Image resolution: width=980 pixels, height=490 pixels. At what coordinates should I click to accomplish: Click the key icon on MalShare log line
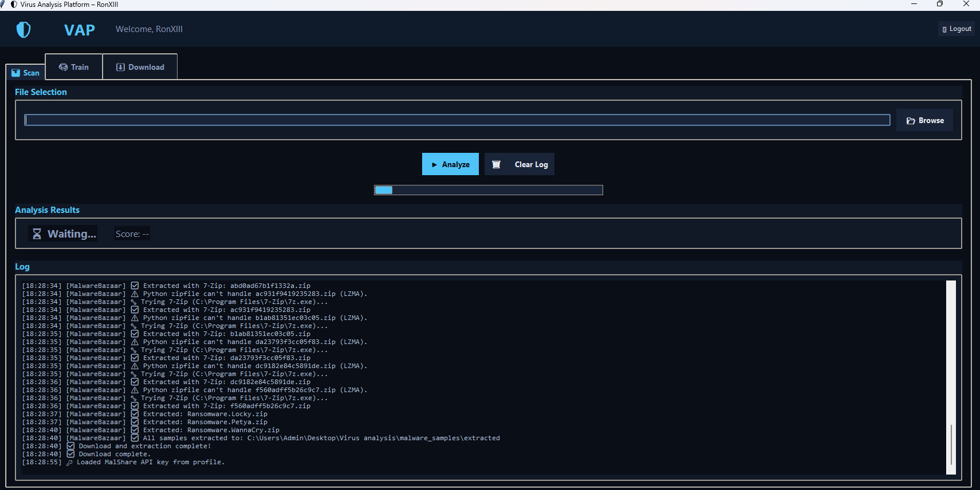click(x=70, y=463)
